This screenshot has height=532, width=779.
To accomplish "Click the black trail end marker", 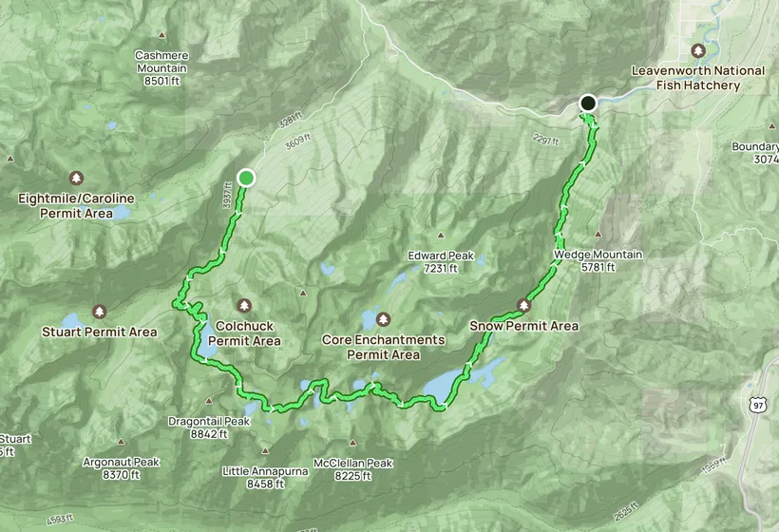I will click(x=588, y=104).
